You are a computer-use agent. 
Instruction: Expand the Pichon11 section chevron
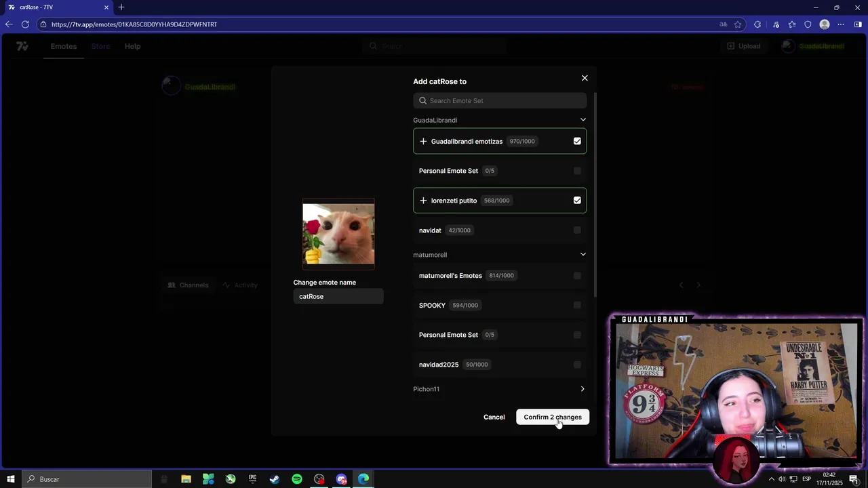point(583,389)
